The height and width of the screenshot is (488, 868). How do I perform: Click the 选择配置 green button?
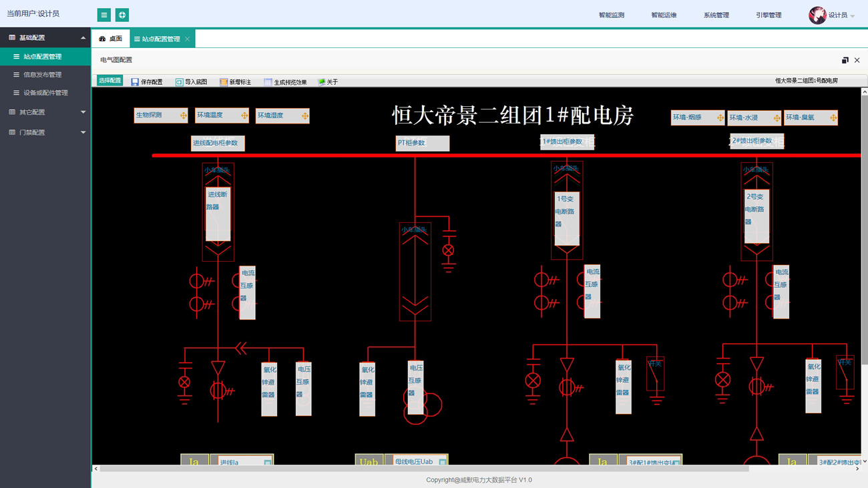[x=110, y=81]
